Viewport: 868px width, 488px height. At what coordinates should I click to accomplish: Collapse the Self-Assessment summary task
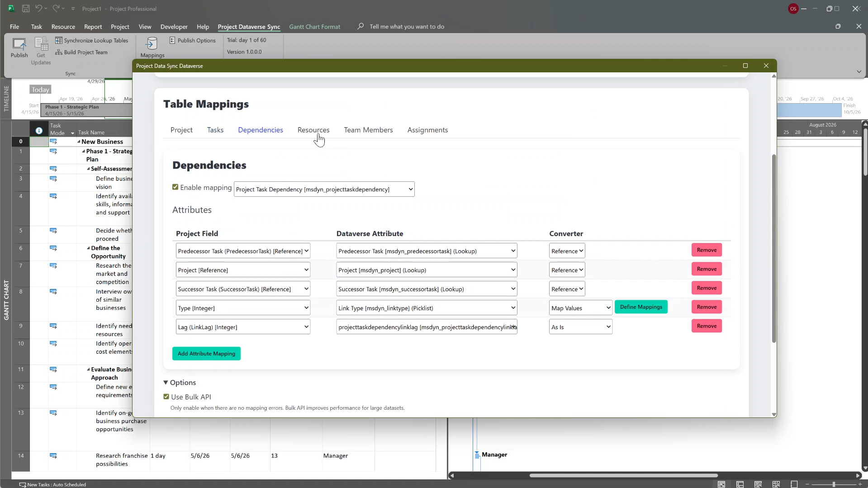pos(88,169)
